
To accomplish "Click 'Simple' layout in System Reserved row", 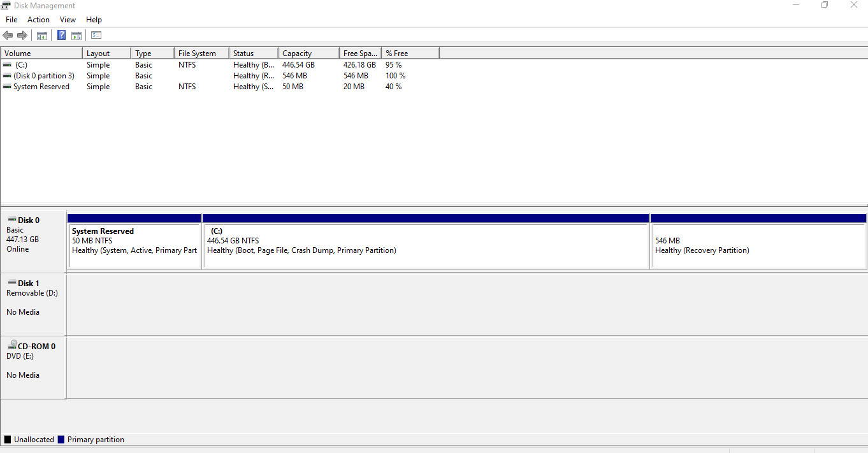I will (x=98, y=87).
